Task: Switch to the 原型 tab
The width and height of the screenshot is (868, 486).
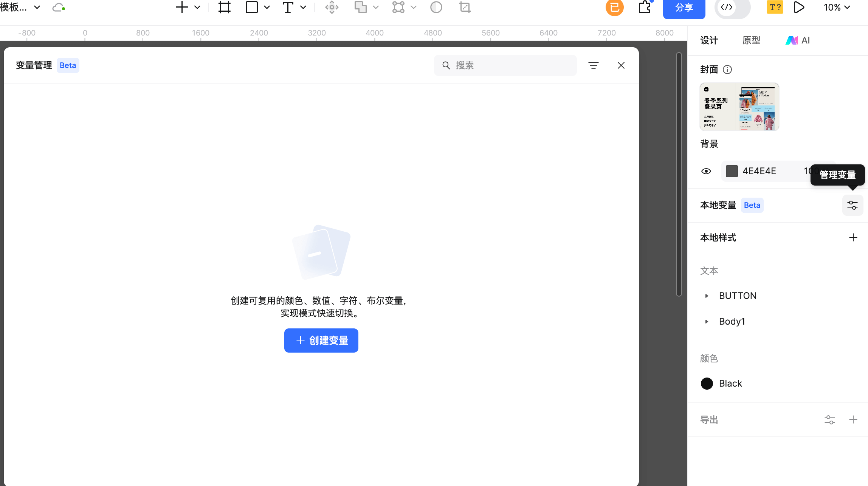Action: (751, 40)
